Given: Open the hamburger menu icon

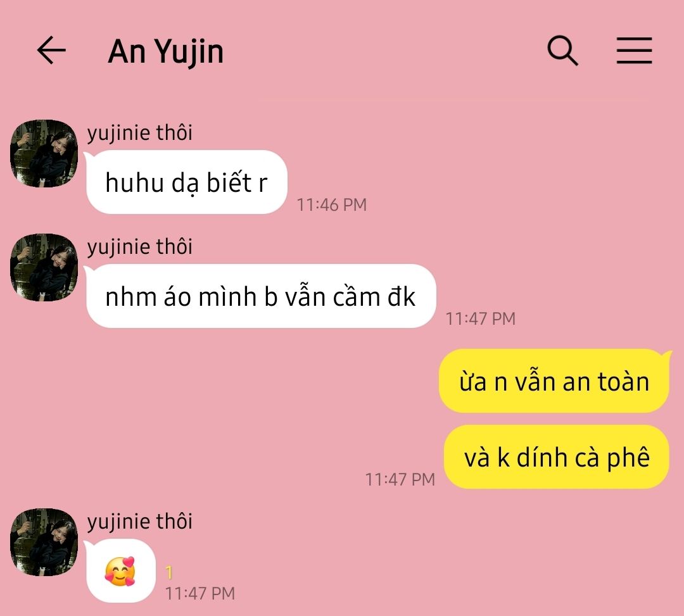Looking at the screenshot, I should 634,51.
